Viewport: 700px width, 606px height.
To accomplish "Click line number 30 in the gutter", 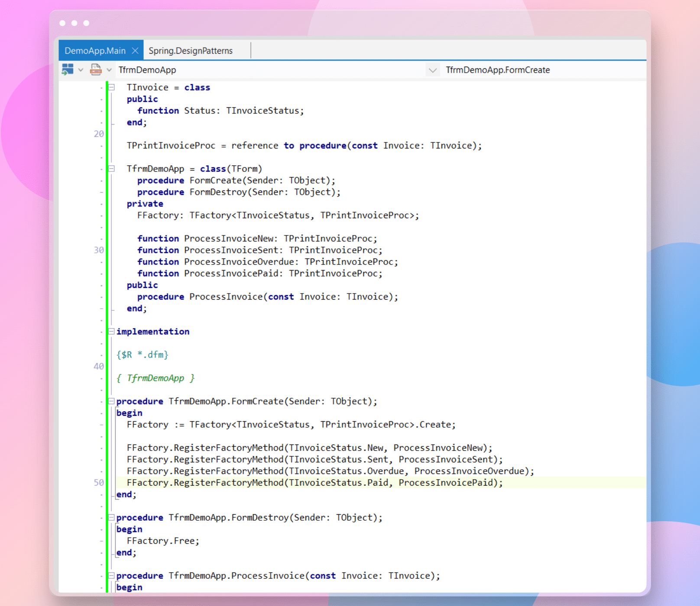I will 99,250.
